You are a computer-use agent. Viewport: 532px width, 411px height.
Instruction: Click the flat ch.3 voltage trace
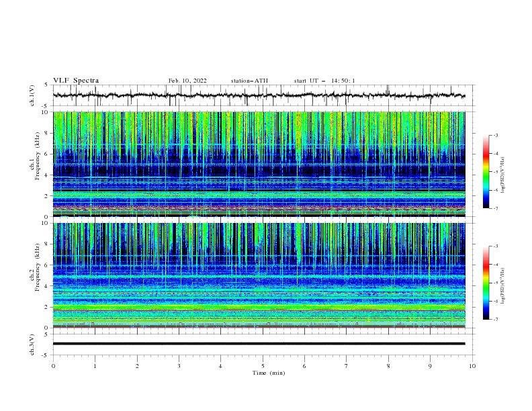pyautogui.click(x=259, y=344)
